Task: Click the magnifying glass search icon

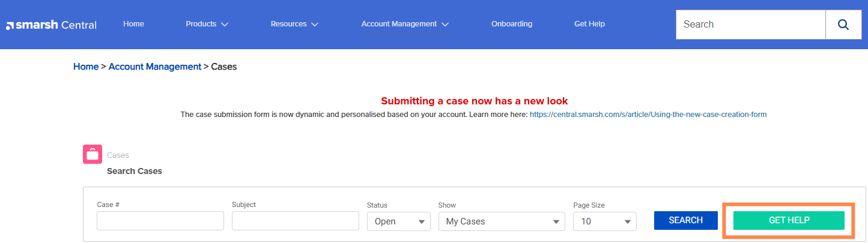Action: (843, 25)
